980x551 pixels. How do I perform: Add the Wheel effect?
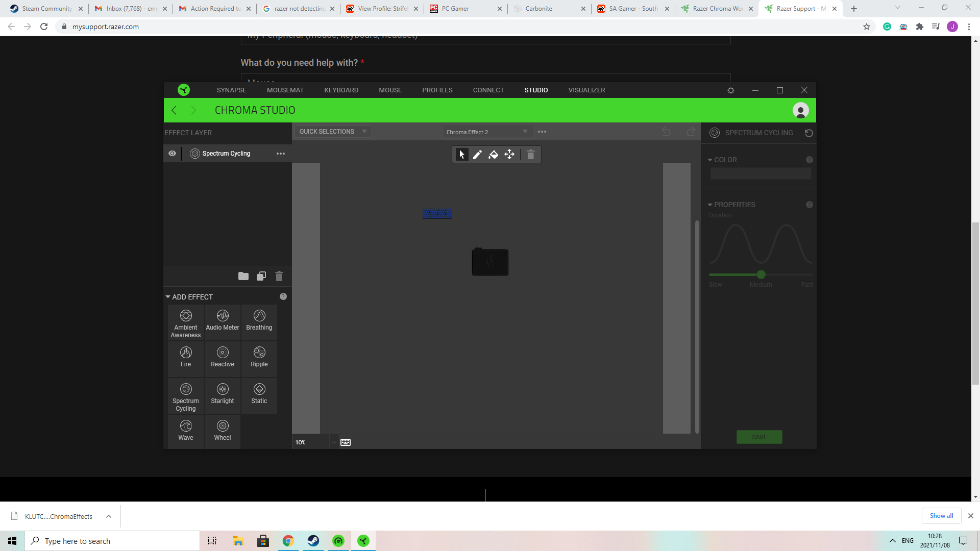223,432
